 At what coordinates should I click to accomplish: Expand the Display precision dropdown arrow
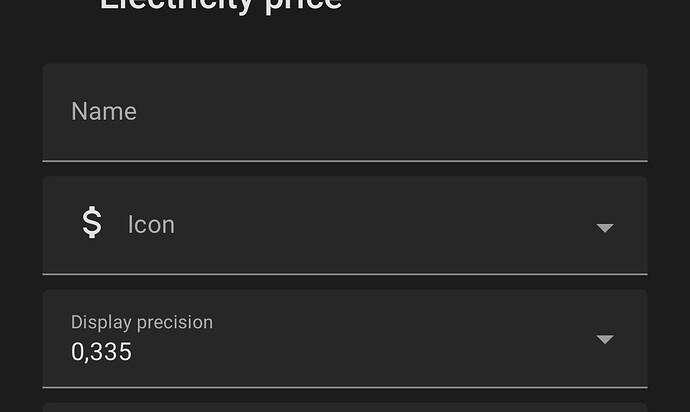(604, 340)
